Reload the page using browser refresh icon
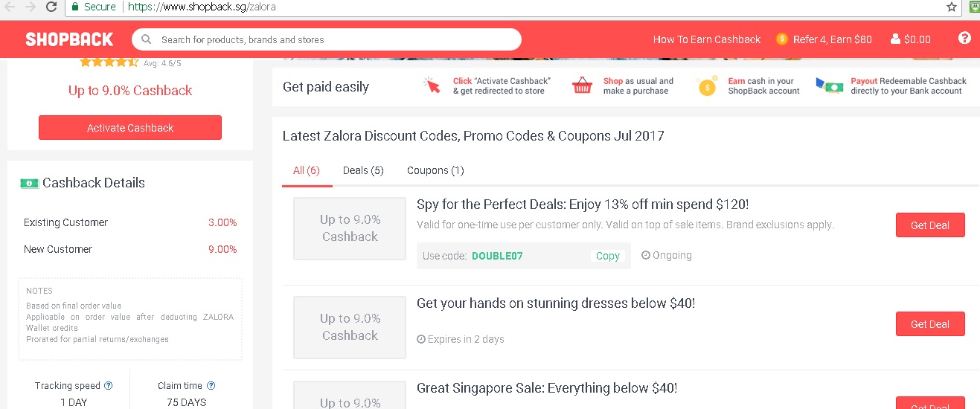Screen dimensions: 980x409 (51, 7)
